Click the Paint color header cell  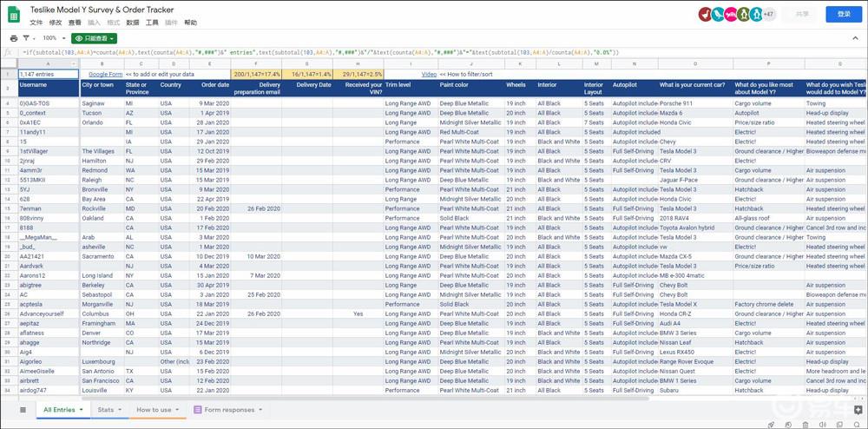(470, 89)
